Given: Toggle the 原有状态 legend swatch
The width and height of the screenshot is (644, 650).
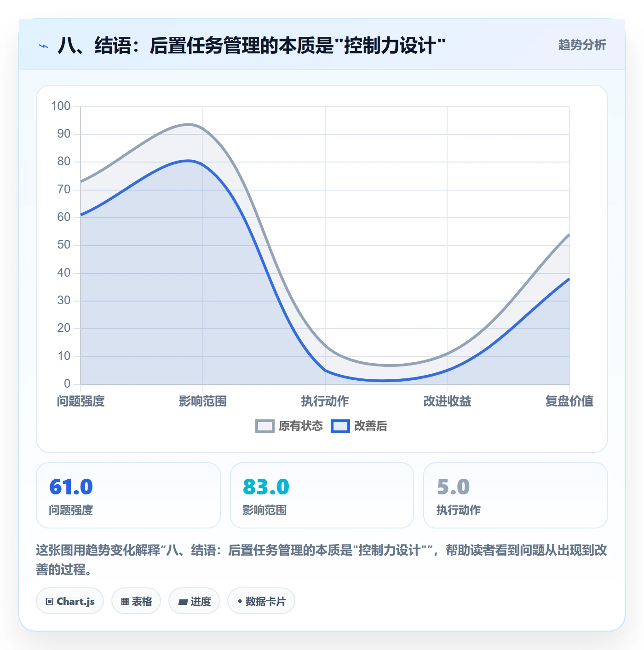Looking at the screenshot, I should coord(264,426).
